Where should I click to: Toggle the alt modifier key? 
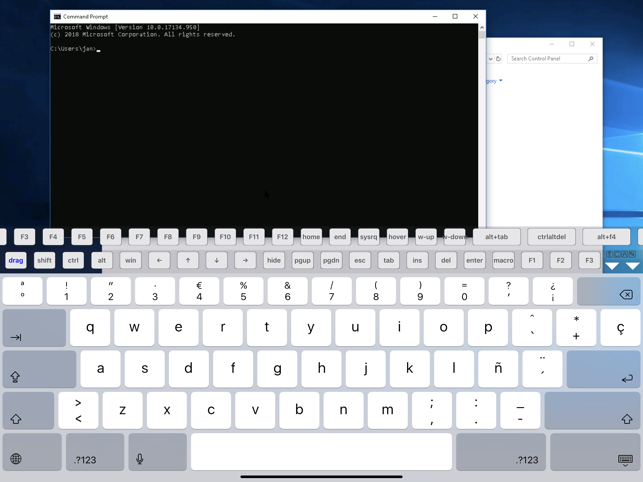[102, 260]
